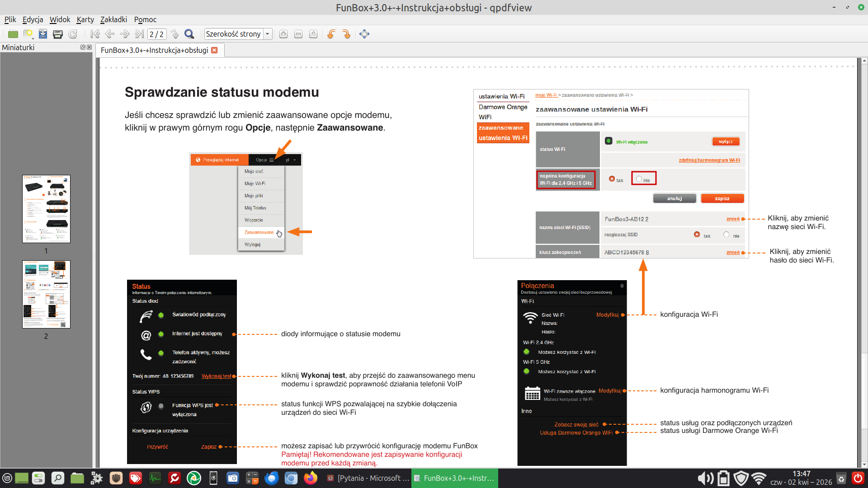Go to the next page icon
Screen dimensions: 868x488
(x=125, y=34)
